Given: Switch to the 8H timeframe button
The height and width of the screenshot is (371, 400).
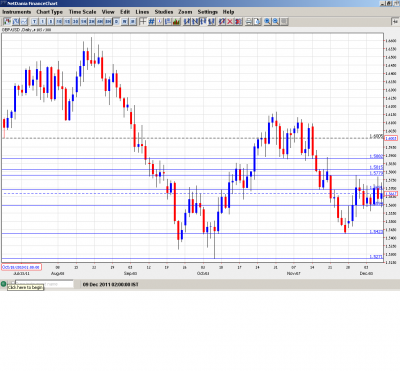Looking at the screenshot, I should [x=108, y=22].
